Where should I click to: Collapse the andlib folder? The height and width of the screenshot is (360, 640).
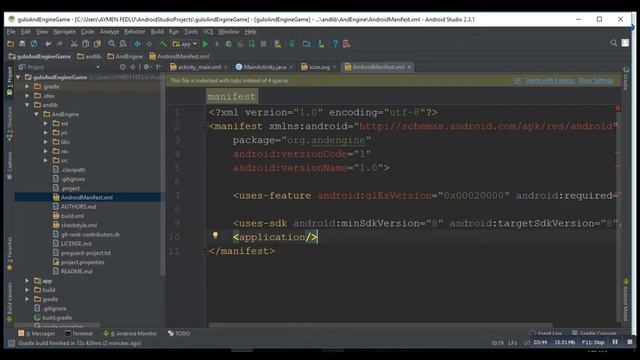[x=27, y=105]
